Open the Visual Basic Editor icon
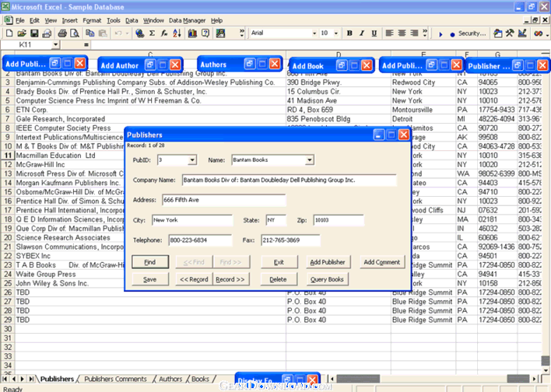The image size is (551, 392). (497, 33)
